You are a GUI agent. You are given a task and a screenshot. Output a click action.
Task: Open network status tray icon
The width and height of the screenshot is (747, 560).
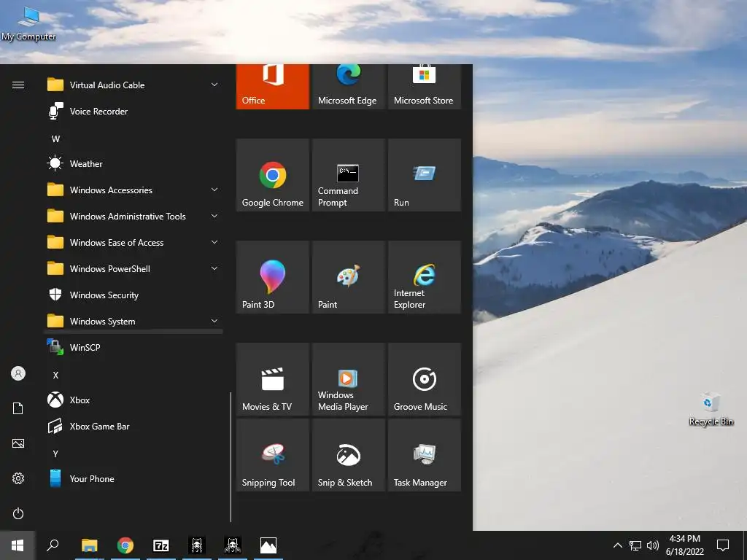click(x=635, y=545)
